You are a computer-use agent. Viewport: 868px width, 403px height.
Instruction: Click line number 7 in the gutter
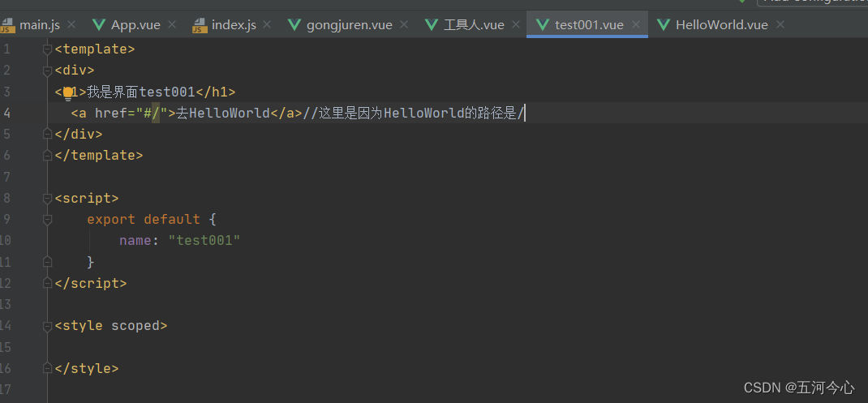pyautogui.click(x=6, y=177)
